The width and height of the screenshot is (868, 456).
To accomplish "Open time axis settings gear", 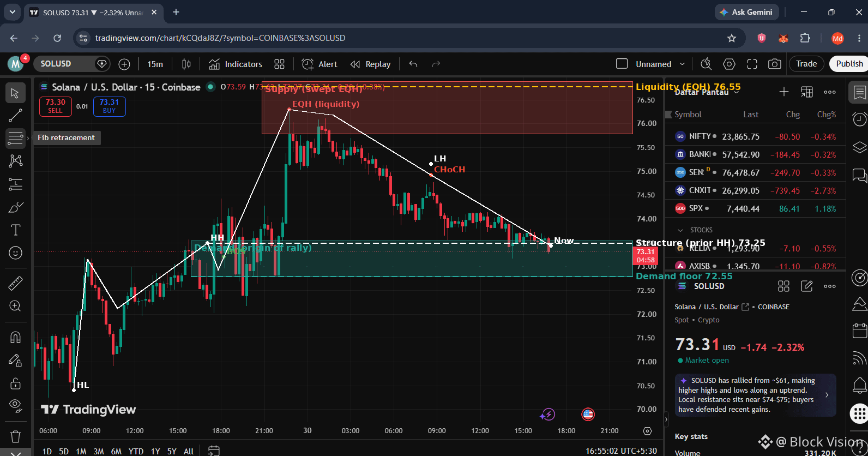I will coord(647,431).
